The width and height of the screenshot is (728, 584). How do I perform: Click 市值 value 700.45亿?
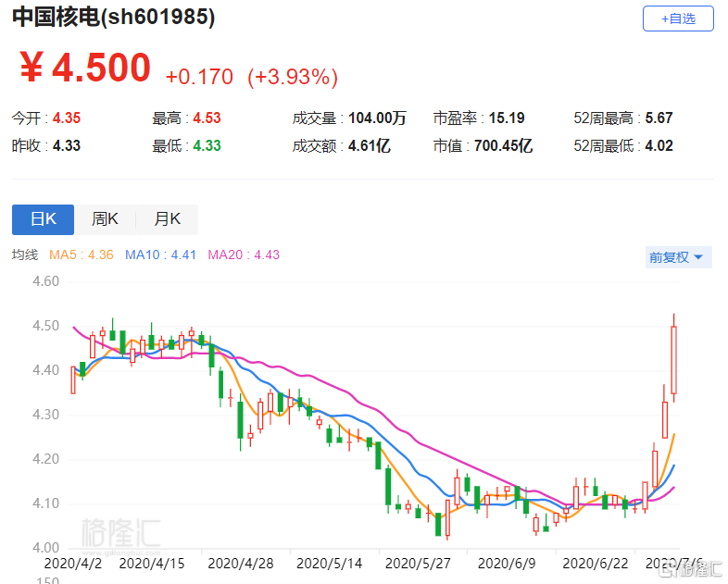[x=503, y=145]
